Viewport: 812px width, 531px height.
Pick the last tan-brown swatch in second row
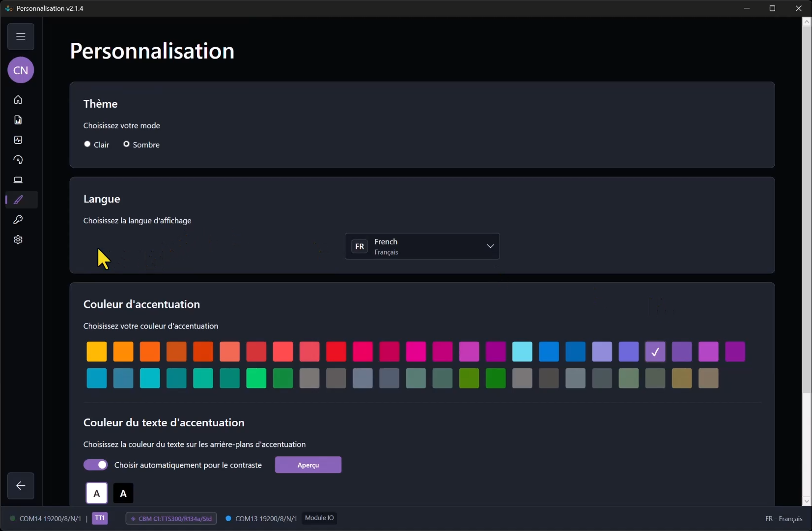708,378
